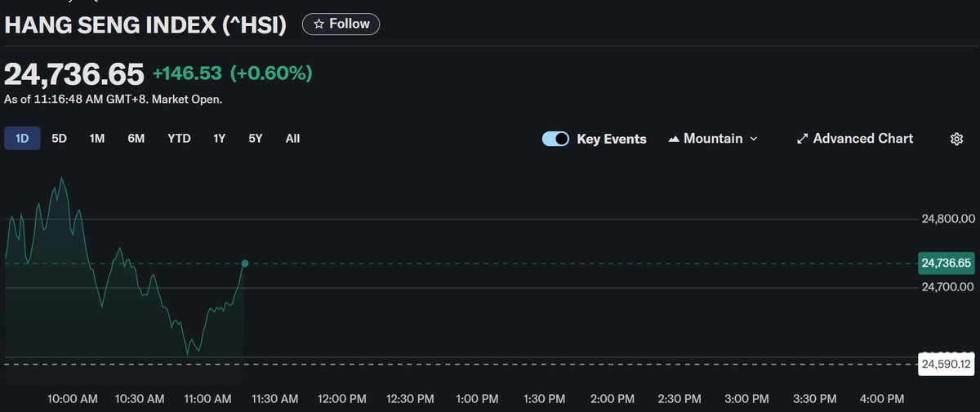Click the 1:00 PM time axis label
980x412 pixels.
(477, 399)
